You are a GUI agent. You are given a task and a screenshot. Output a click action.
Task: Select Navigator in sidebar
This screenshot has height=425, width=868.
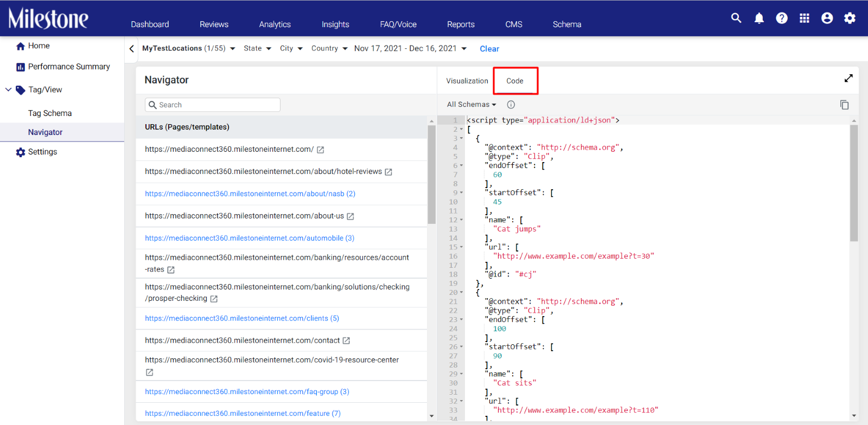click(x=46, y=132)
